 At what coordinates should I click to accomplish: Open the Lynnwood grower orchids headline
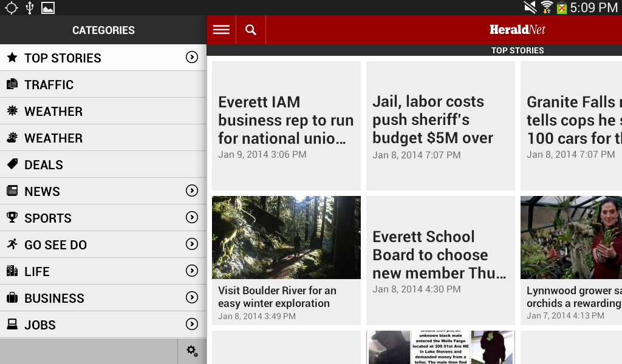pyautogui.click(x=574, y=297)
